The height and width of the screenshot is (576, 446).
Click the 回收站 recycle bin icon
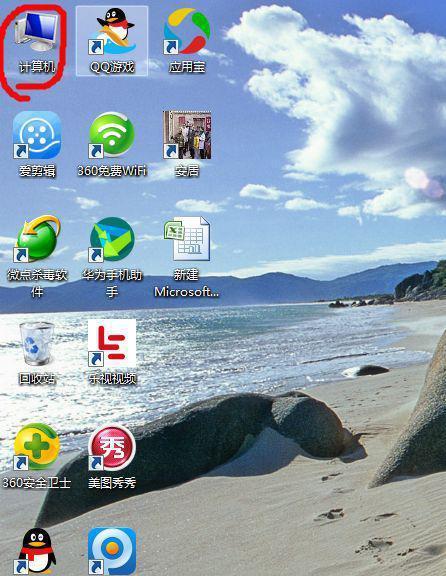coord(37,343)
